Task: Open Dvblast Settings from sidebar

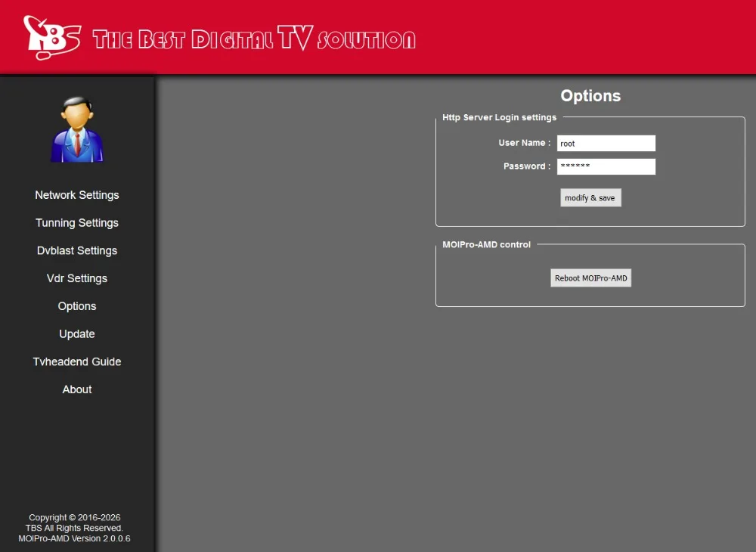Action: tap(76, 251)
